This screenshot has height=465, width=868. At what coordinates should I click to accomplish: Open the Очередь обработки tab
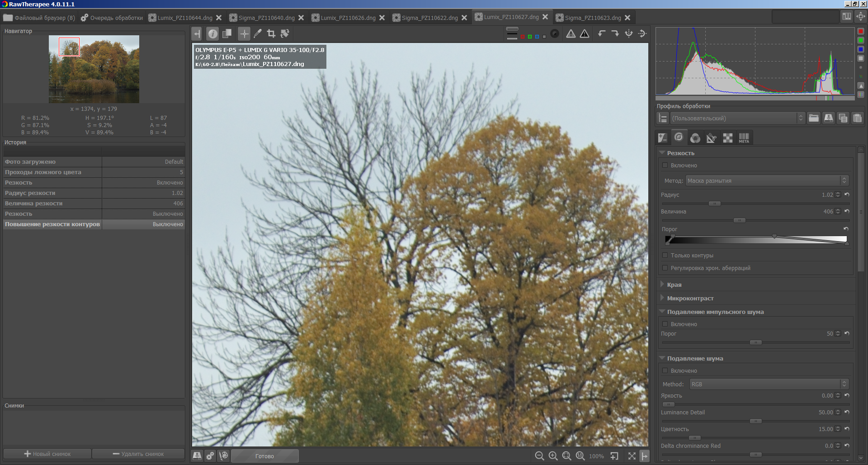(112, 18)
